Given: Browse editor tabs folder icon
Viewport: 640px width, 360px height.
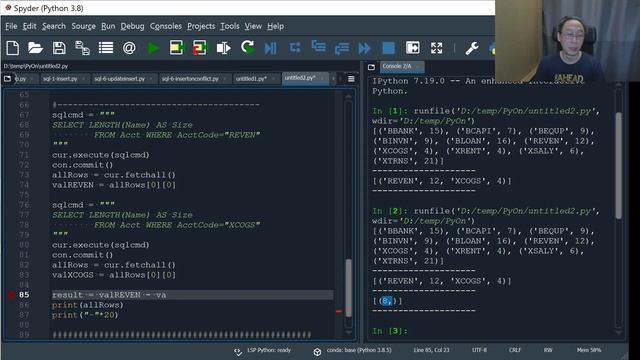Looking at the screenshot, I should [x=7, y=78].
